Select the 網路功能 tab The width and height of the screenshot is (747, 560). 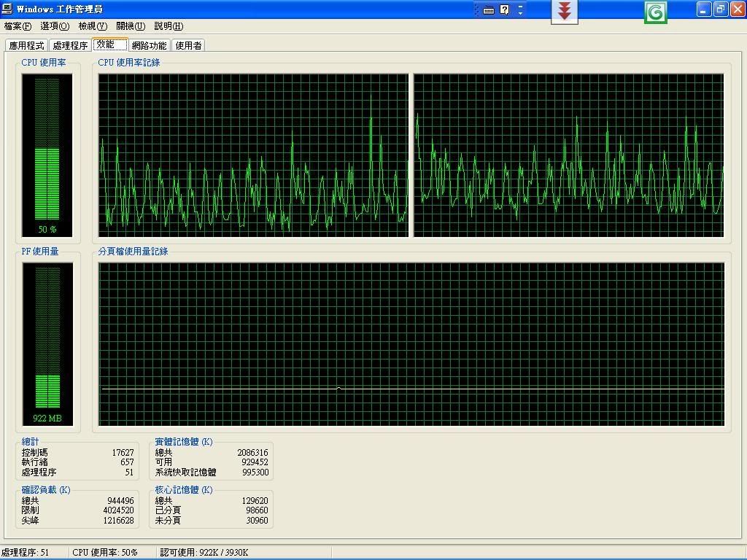click(x=149, y=45)
